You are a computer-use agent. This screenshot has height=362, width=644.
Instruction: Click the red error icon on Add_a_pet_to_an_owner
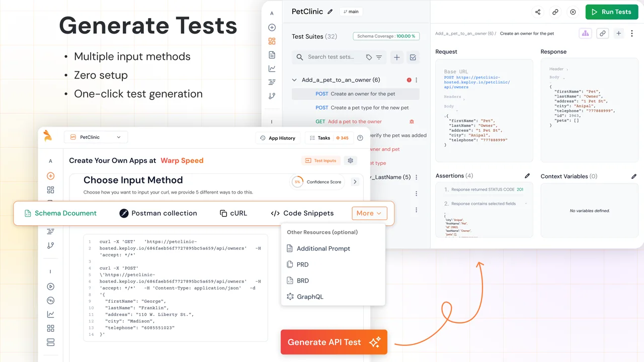(409, 80)
